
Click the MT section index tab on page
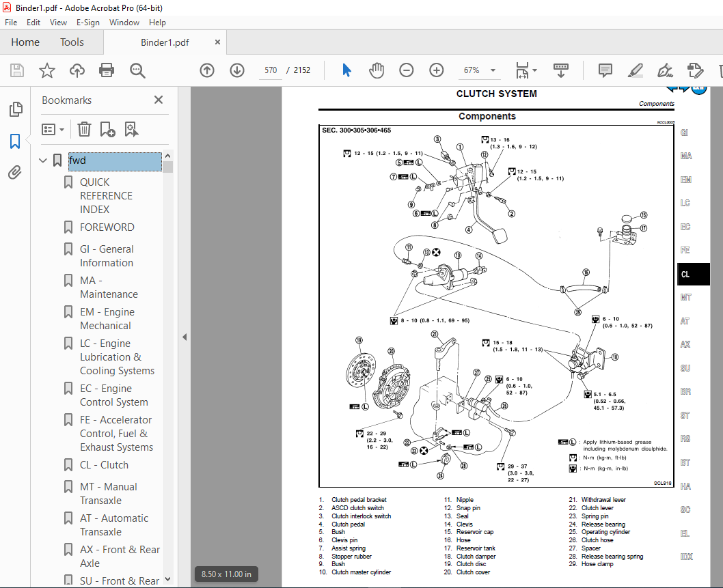tap(685, 297)
